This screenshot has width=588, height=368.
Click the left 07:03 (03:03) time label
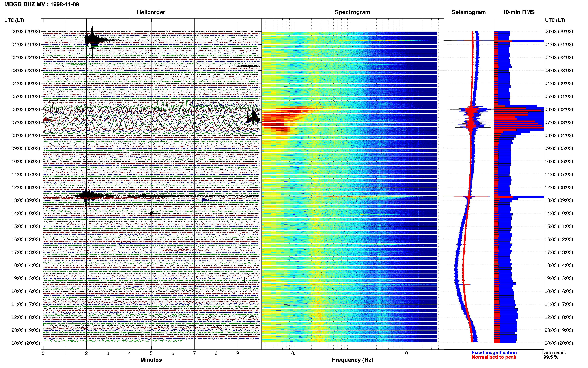pos(26,122)
